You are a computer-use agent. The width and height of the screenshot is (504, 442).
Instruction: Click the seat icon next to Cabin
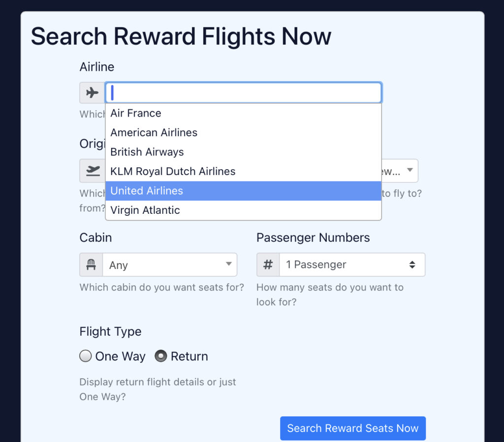point(91,265)
